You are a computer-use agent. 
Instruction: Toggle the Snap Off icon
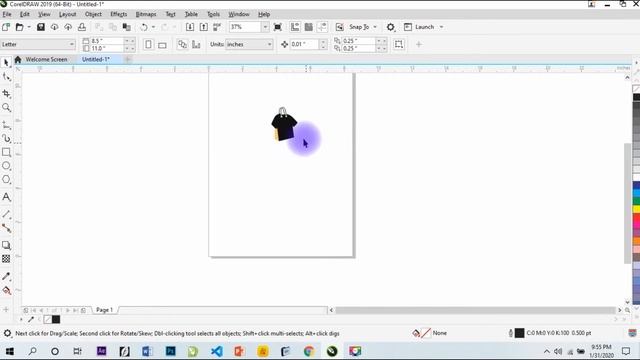[x=339, y=27]
